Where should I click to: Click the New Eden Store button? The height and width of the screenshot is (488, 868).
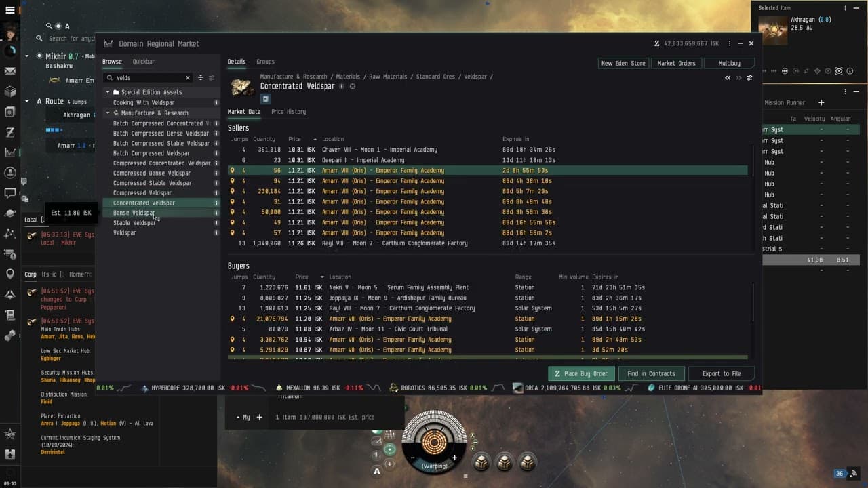623,64
